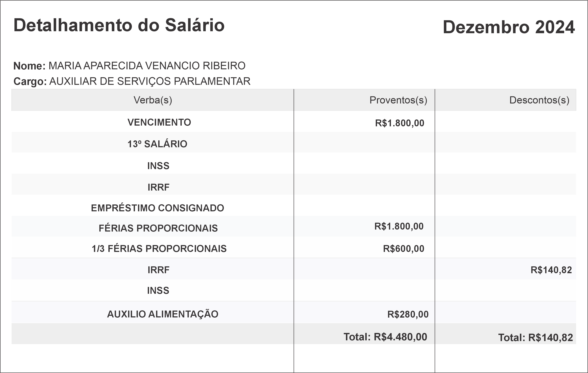Image resolution: width=588 pixels, height=373 pixels.
Task: Select the AUXILIO ALIMENTAÇÃO row label
Action: click(163, 314)
